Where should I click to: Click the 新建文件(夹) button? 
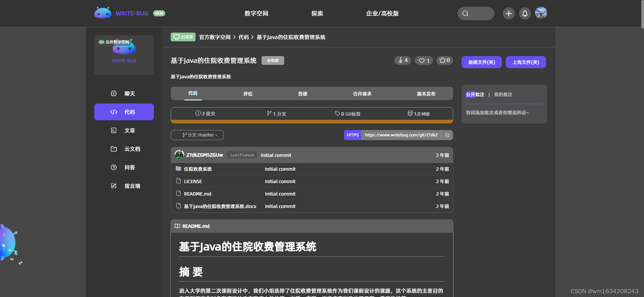(482, 62)
